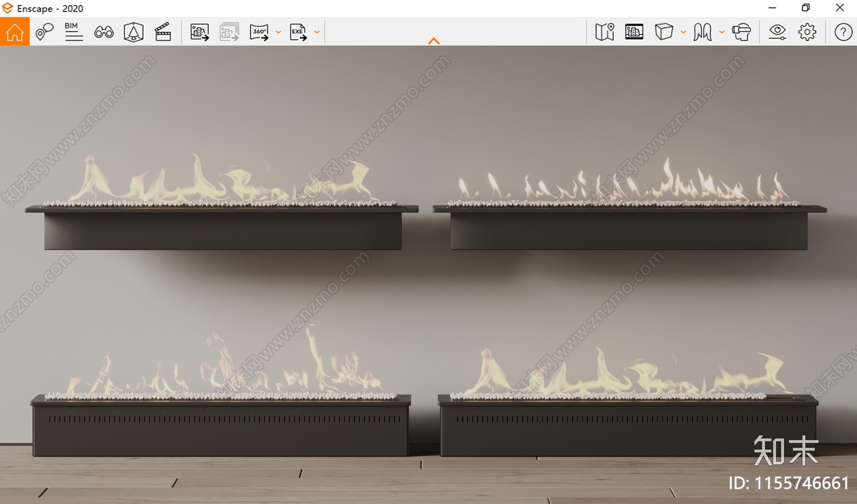The height and width of the screenshot is (504, 857).
Task: Enable the VR Headset icon
Action: [x=742, y=32]
